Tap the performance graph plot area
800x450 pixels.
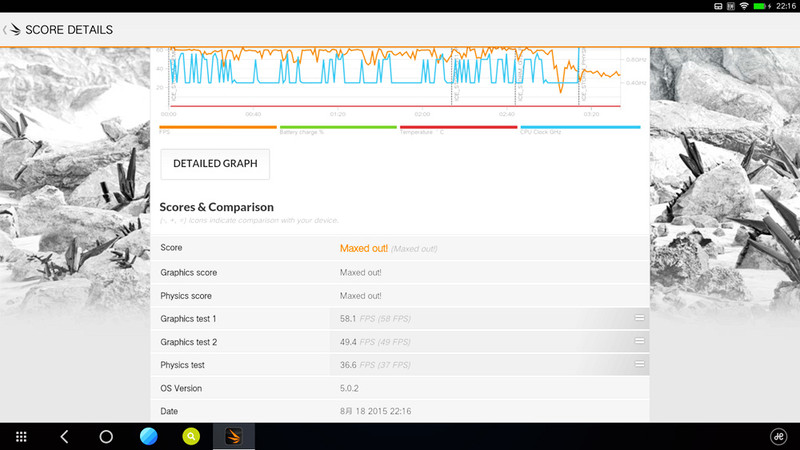(394, 78)
